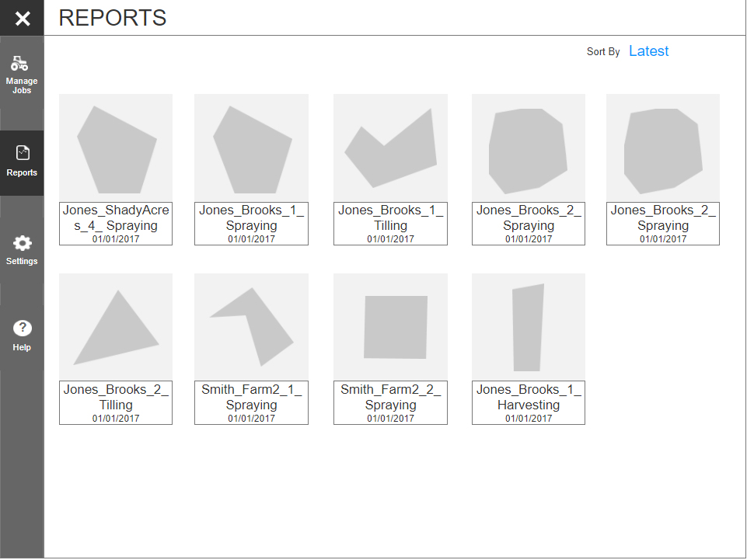Viewport: 747px width, 560px height.
Task: Open the Smith_Farm2_1_ Spraying field shape thumbnail
Action: click(x=251, y=327)
